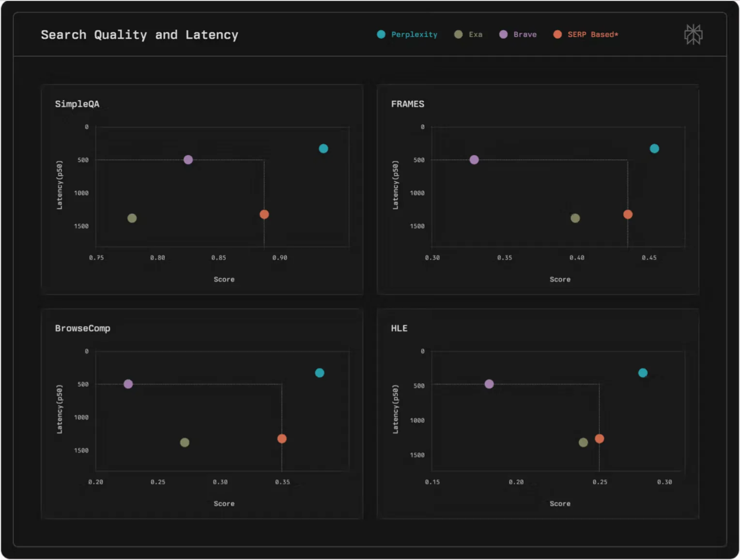Image resolution: width=740 pixels, height=560 pixels.
Task: Click the "BrowseComp" chart title
Action: point(82,328)
